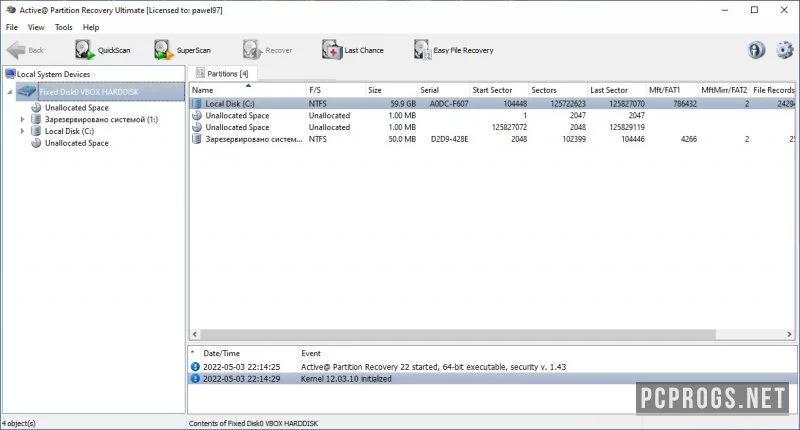Sort by Mft/FAT1 column header
800x430 pixels.
[672, 90]
